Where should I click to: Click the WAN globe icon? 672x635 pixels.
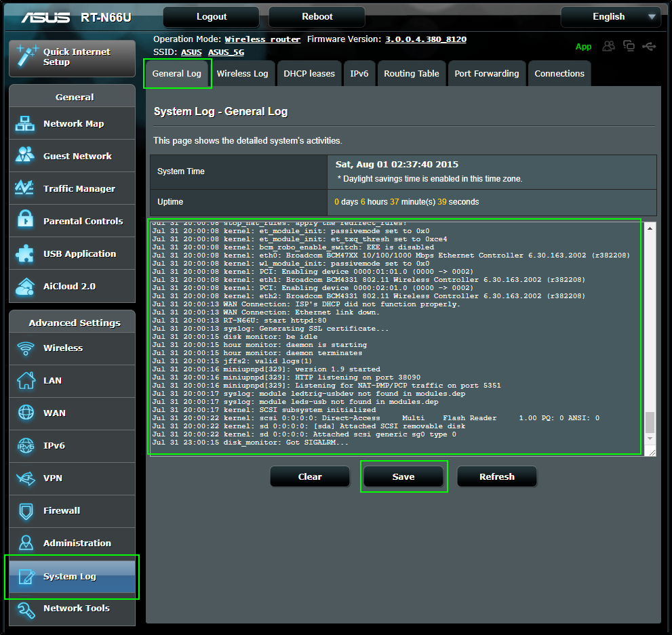(26, 413)
